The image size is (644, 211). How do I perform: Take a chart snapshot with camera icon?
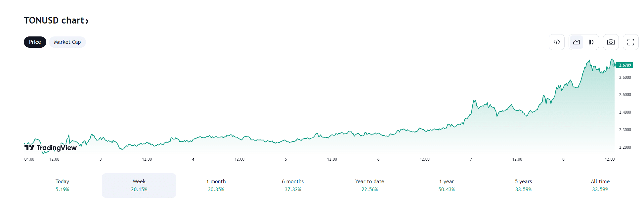(x=611, y=42)
